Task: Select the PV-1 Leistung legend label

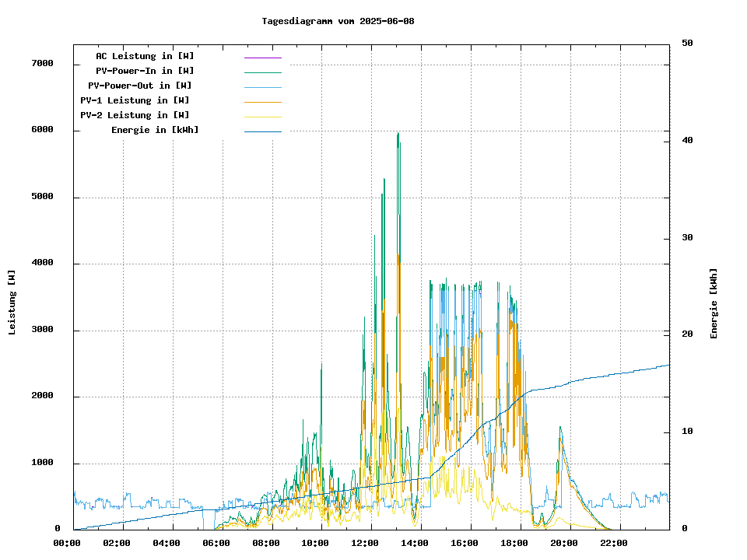Action: point(135,100)
